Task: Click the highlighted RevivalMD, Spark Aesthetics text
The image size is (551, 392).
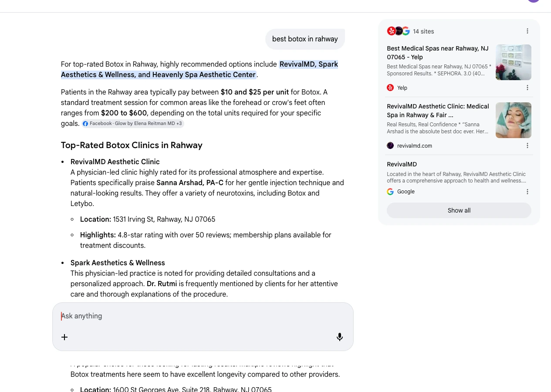Action: click(x=199, y=69)
